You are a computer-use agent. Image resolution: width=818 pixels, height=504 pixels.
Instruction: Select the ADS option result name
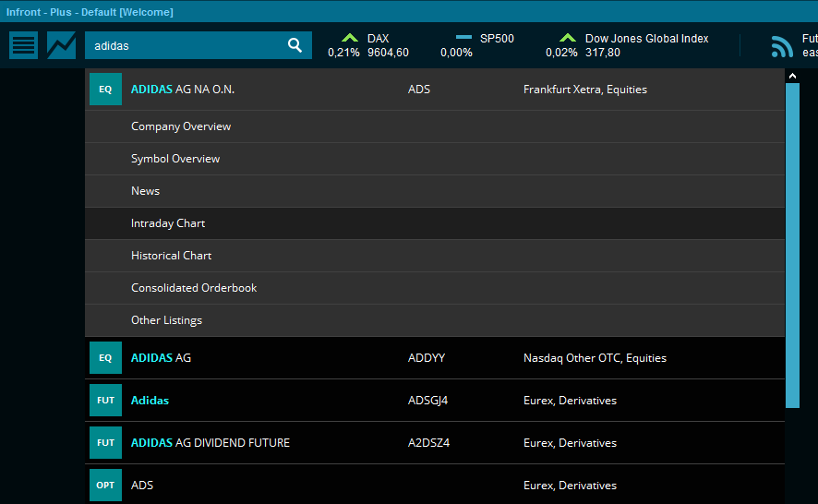point(142,486)
